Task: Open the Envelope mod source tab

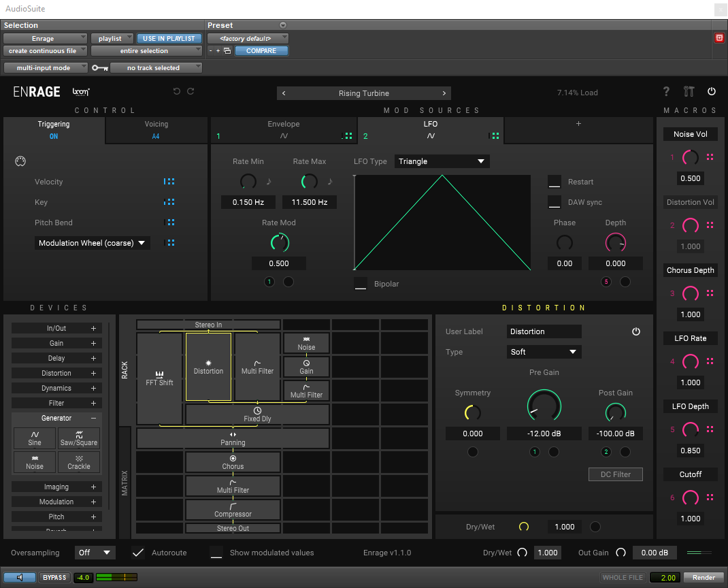Action: pos(283,129)
